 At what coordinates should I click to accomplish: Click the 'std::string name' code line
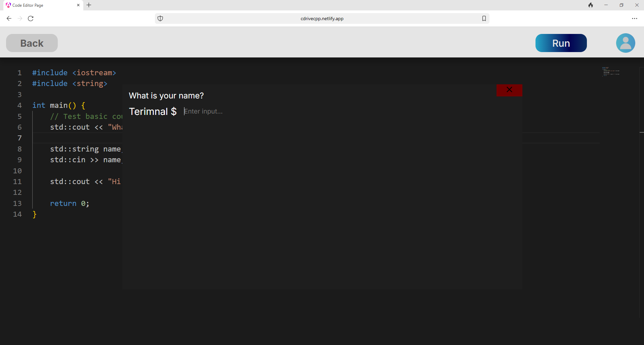[x=86, y=149]
